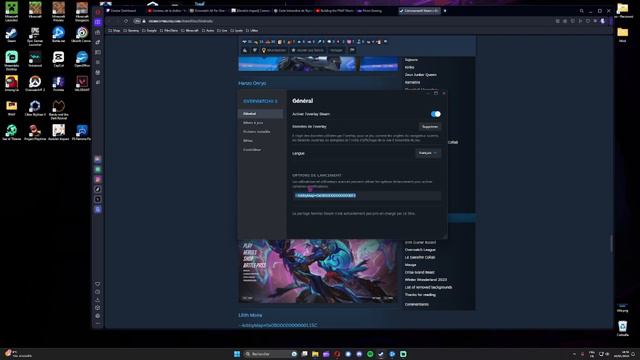Click the page vertical scrollbar
The height and width of the screenshot is (360, 640).
pos(611,244)
